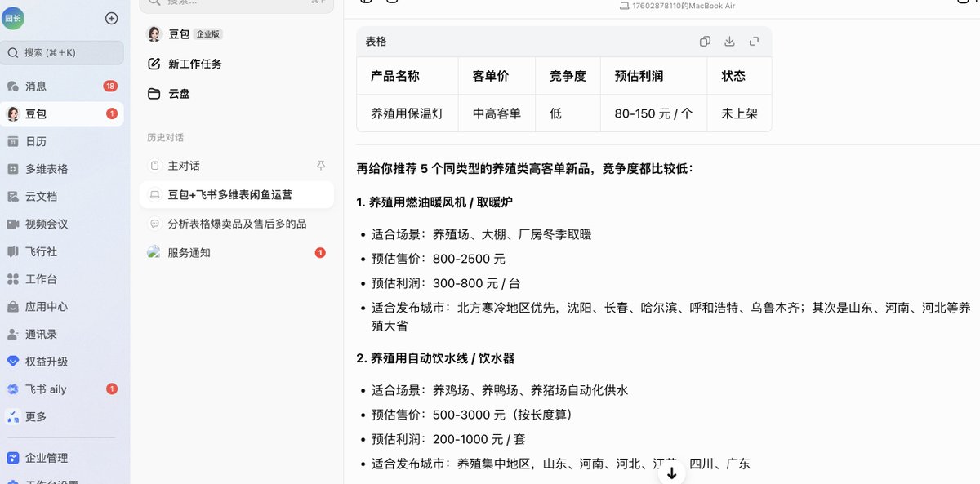Open the 飞行社 entry
This screenshot has width=980, height=484.
(62, 251)
